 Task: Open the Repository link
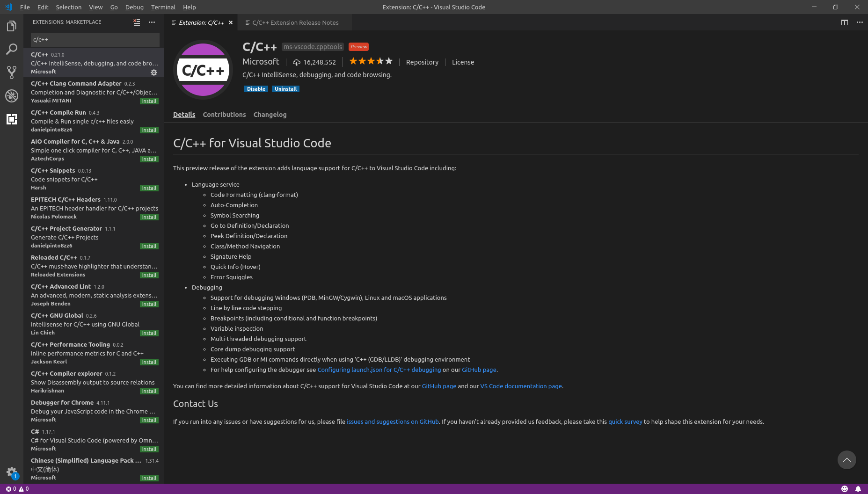click(x=422, y=62)
